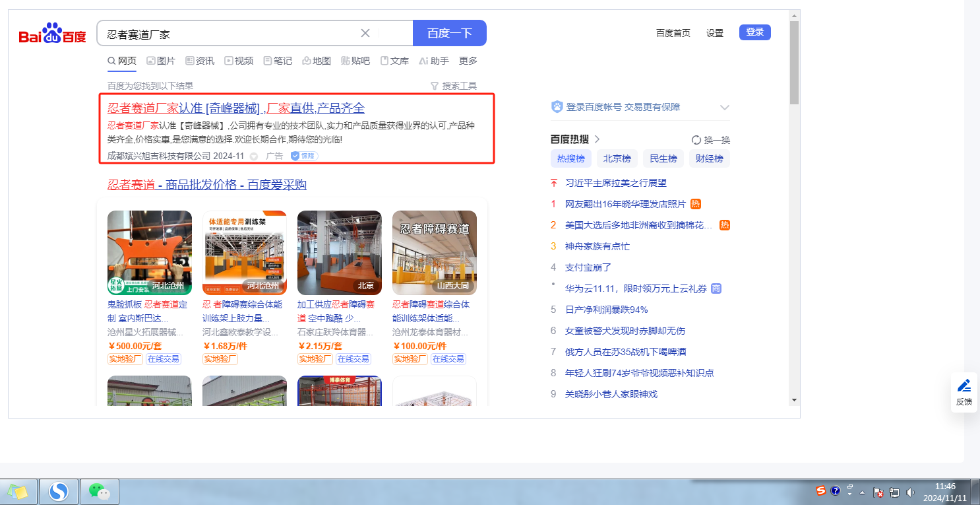Viewport: 980px width, 505px height.
Task: Click the blue 登录 button
Action: (x=755, y=32)
